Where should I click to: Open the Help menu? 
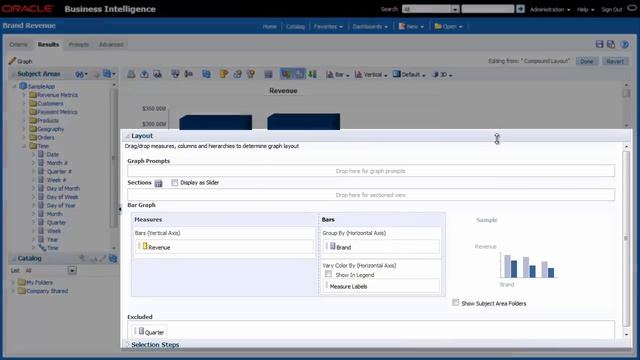click(x=585, y=9)
